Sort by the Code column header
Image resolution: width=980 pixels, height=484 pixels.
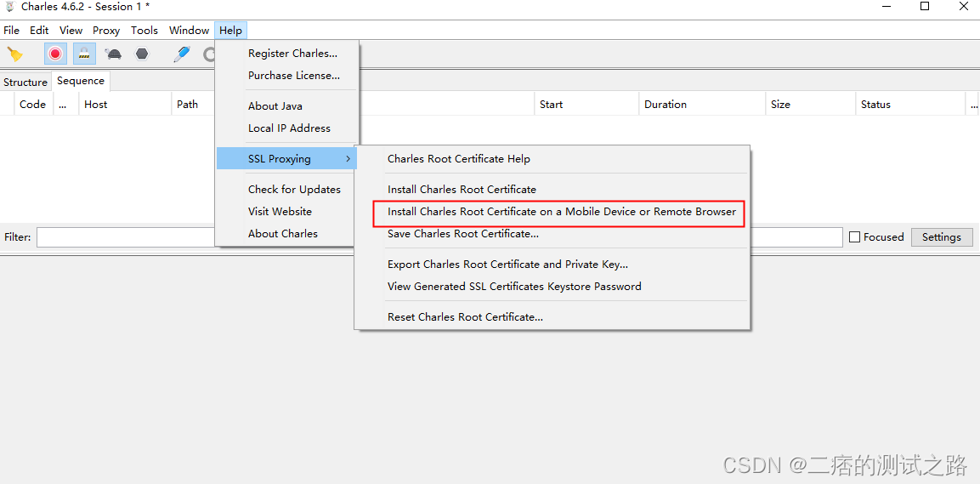[x=33, y=105]
